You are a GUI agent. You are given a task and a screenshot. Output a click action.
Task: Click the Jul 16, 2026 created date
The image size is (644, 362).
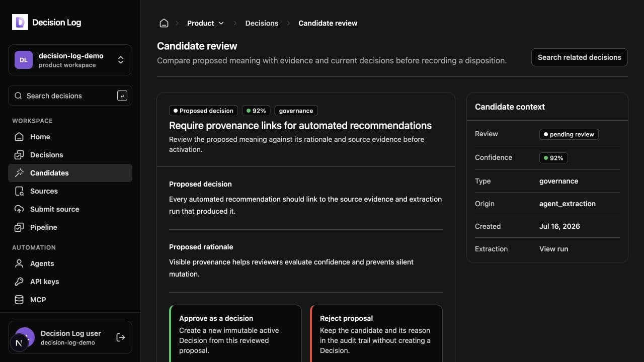[x=559, y=226]
